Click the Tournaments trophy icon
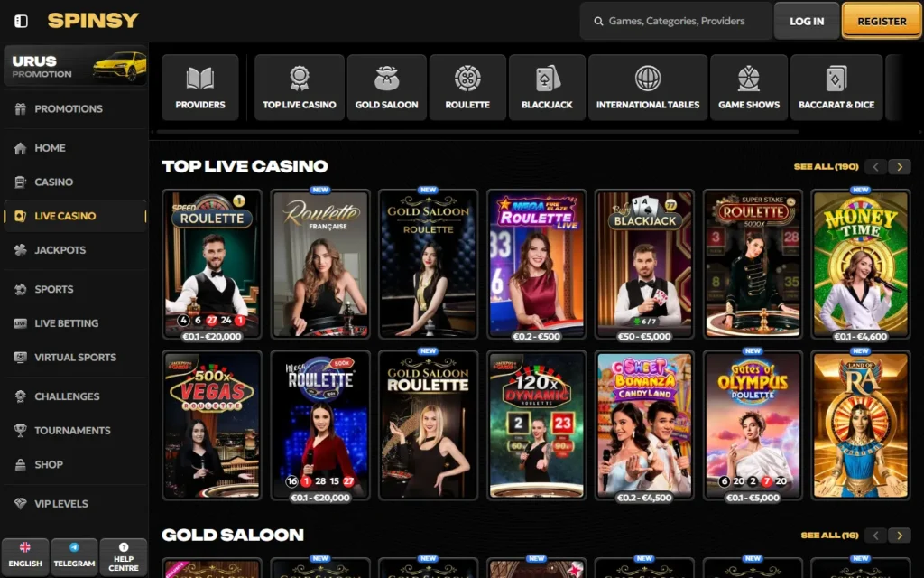This screenshot has width=924, height=578. (21, 431)
